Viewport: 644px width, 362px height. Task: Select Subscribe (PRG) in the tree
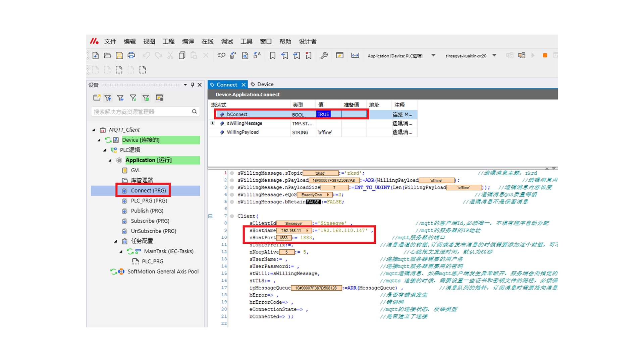pyautogui.click(x=150, y=221)
